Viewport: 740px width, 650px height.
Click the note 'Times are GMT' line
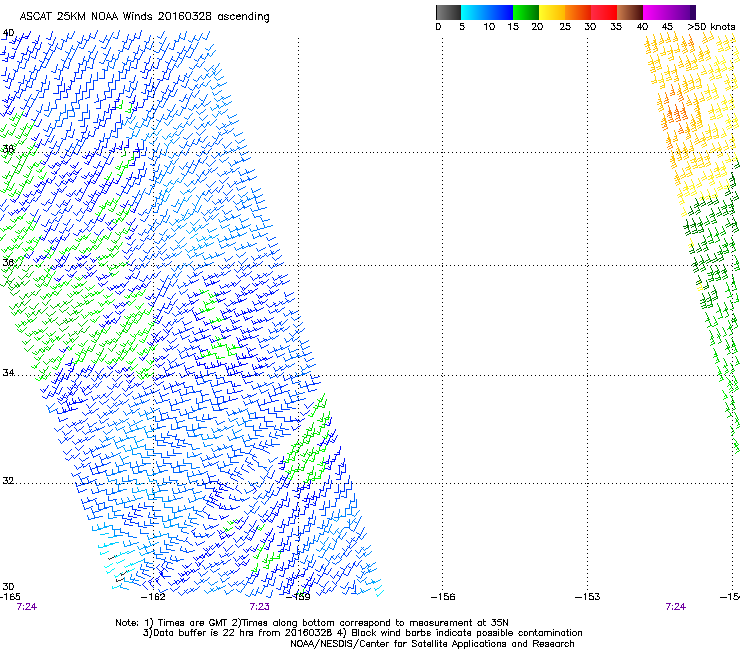click(x=312, y=623)
